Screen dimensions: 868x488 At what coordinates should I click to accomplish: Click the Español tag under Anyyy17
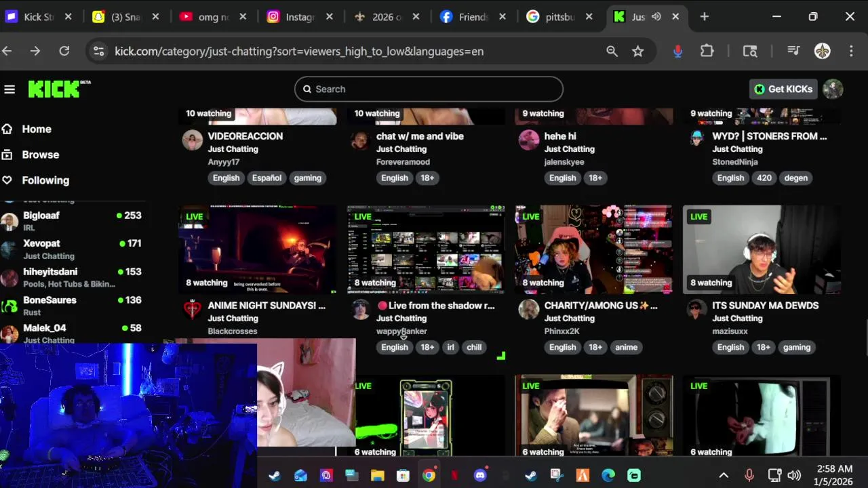pos(267,178)
